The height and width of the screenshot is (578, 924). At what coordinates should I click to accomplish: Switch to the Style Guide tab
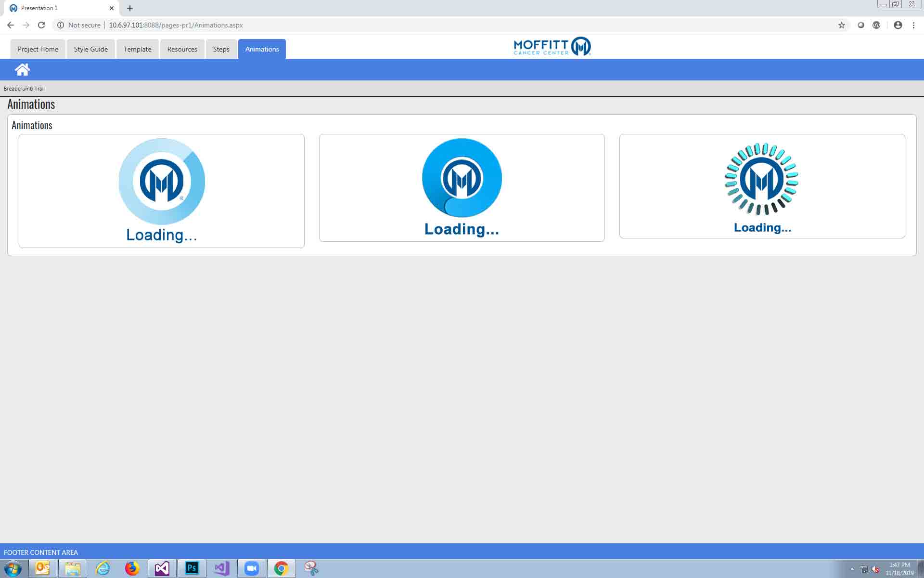(90, 49)
